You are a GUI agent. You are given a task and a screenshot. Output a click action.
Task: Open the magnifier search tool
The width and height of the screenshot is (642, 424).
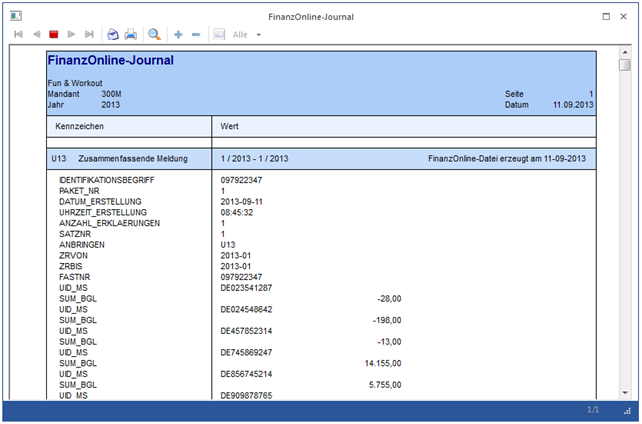[x=155, y=34]
